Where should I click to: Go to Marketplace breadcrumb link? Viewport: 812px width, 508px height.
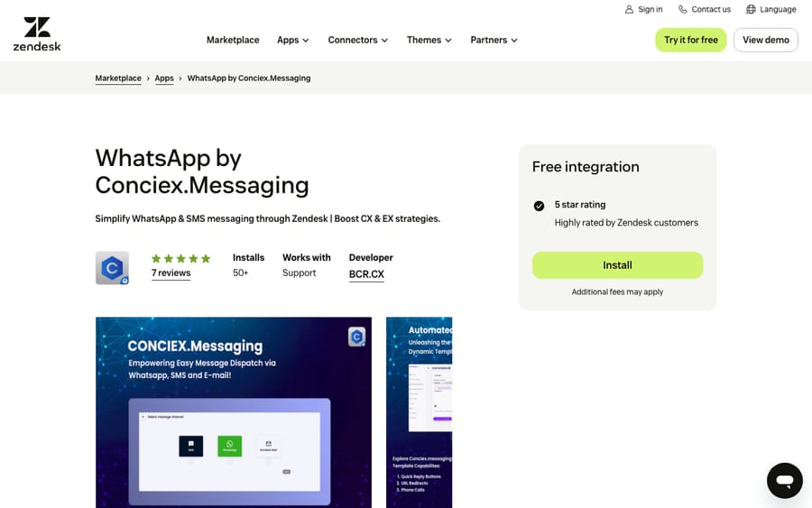tap(118, 79)
